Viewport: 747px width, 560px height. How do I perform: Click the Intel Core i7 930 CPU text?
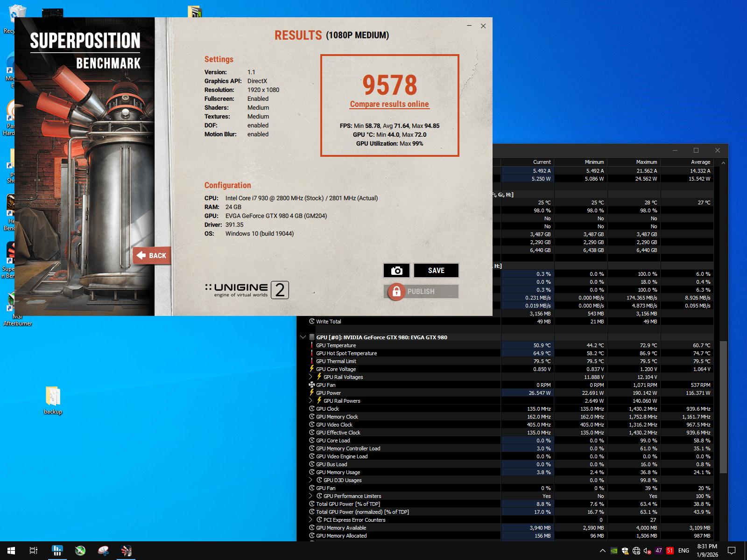302,198
